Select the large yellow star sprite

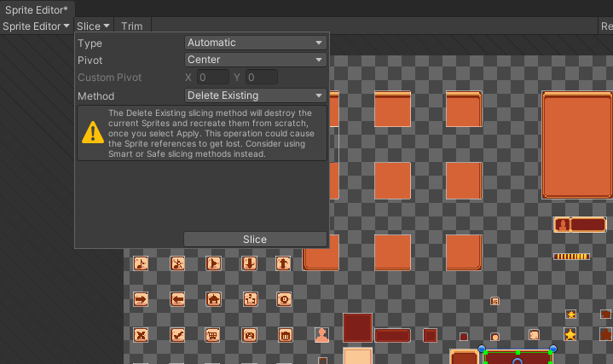pyautogui.click(x=570, y=335)
